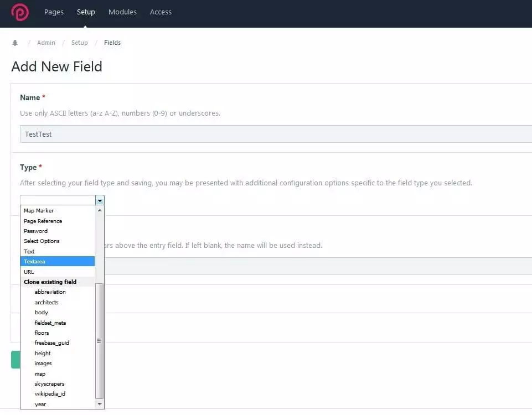This screenshot has width=532, height=415.
Task: Open the Pages menu
Action: (54, 12)
